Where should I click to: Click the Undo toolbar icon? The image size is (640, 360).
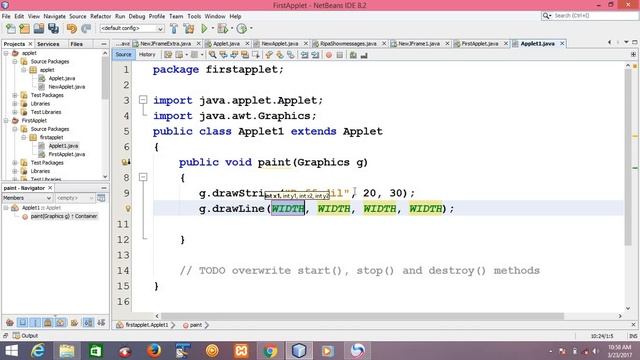(x=72, y=29)
